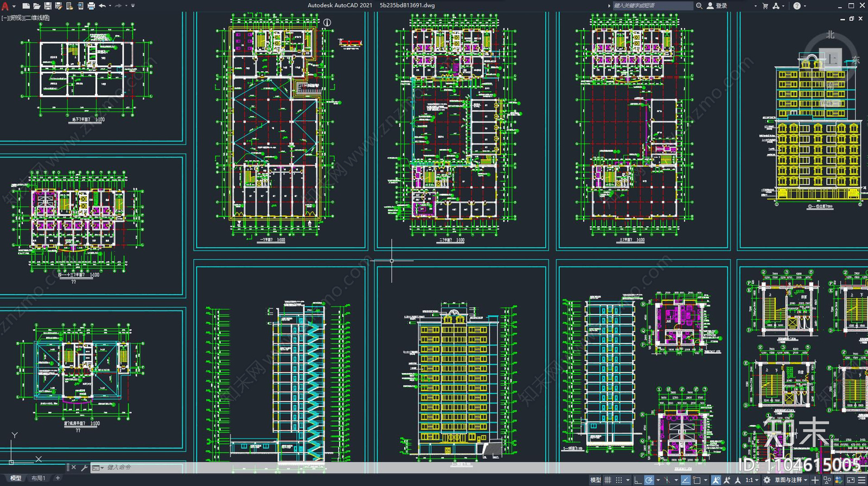The width and height of the screenshot is (868, 486).
Task: Toggle snap mode dots icon
Action: point(619,480)
